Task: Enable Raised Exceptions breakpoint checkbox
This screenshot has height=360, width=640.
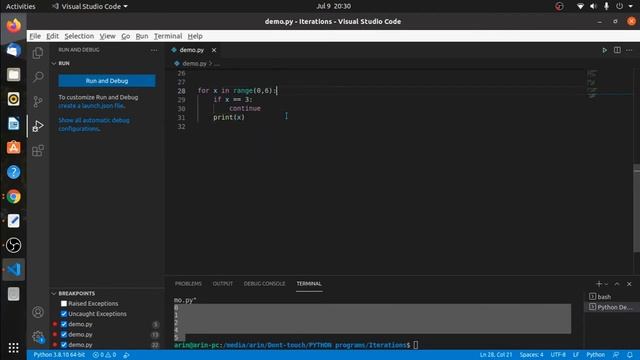Action: [x=64, y=304]
